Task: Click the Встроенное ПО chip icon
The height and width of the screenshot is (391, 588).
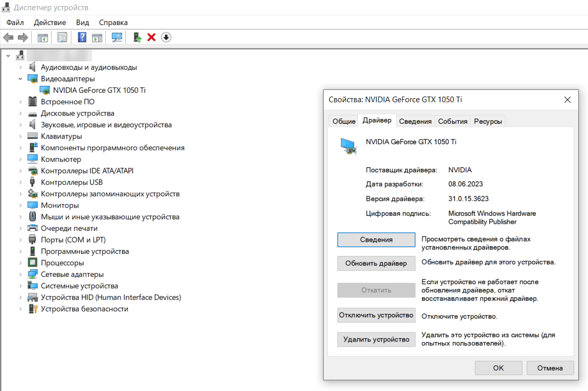Action: pyautogui.click(x=33, y=102)
